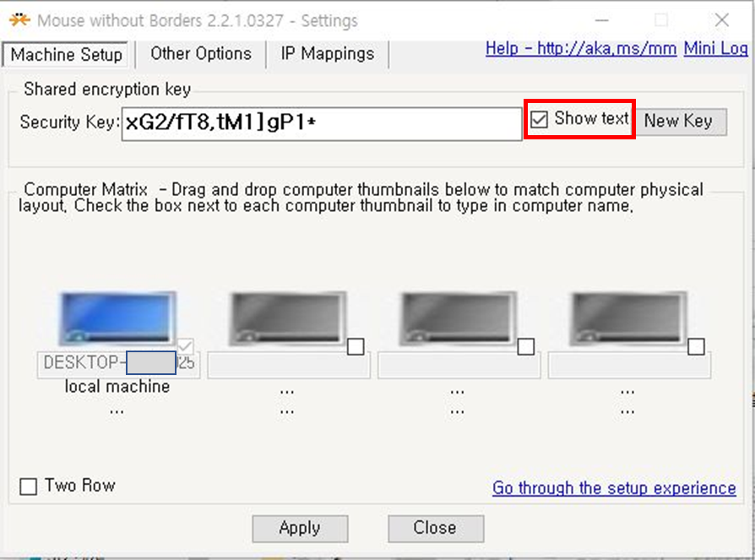
Task: Click the second computer's name field
Action: pos(289,365)
